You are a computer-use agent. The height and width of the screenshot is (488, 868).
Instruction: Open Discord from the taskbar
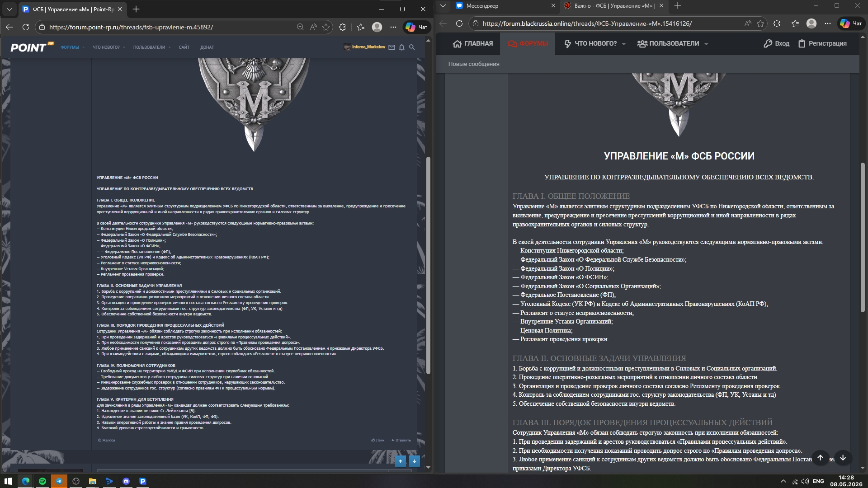pos(126,481)
